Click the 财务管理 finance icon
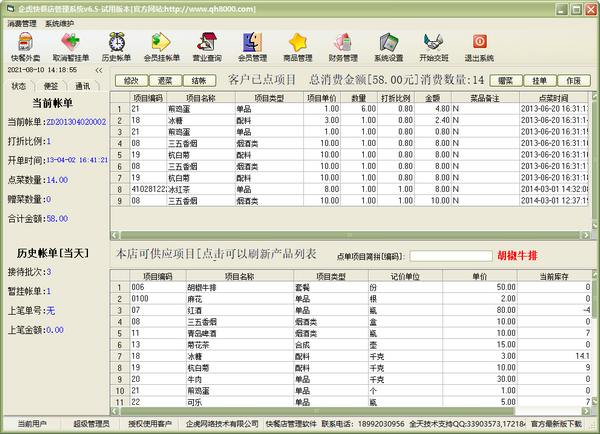 344,46
